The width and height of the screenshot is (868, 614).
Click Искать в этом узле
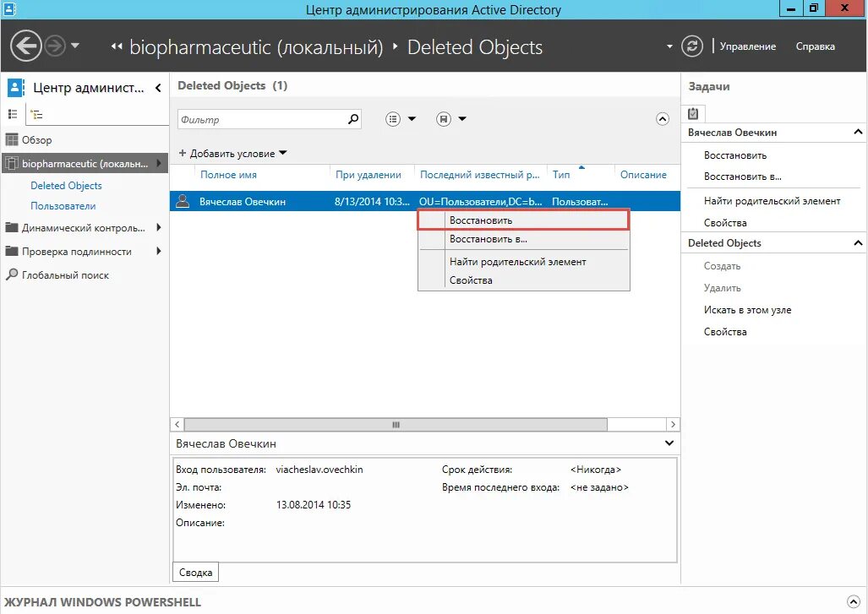tap(747, 310)
